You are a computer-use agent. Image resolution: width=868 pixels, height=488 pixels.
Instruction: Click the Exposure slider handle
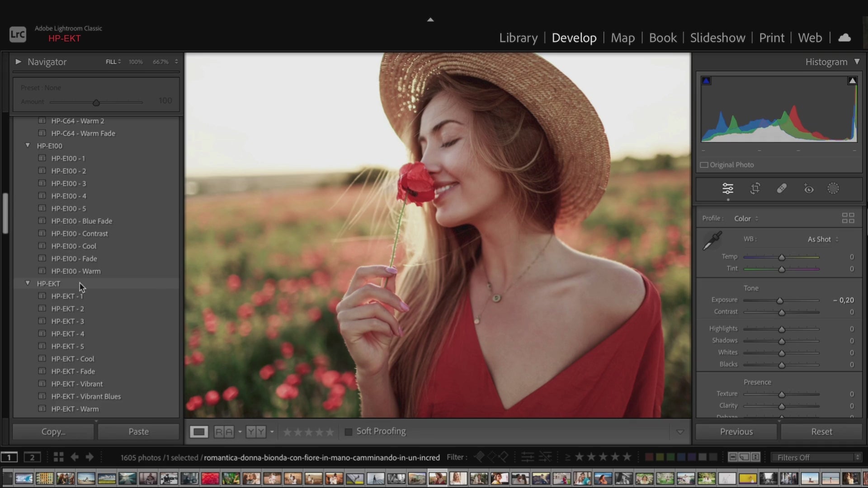point(780,300)
